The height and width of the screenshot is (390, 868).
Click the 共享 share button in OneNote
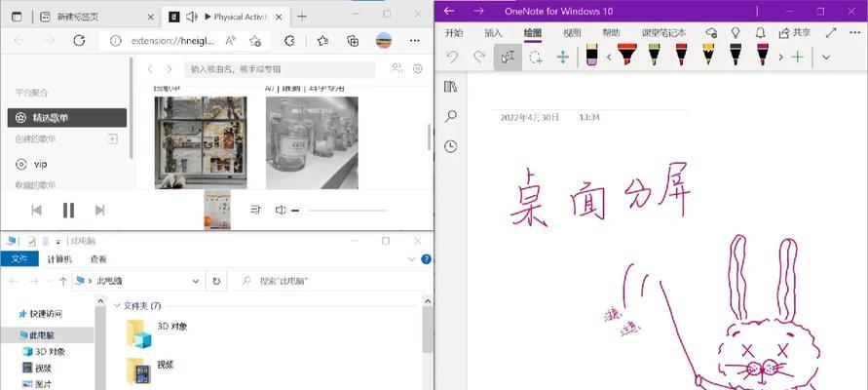(x=794, y=33)
